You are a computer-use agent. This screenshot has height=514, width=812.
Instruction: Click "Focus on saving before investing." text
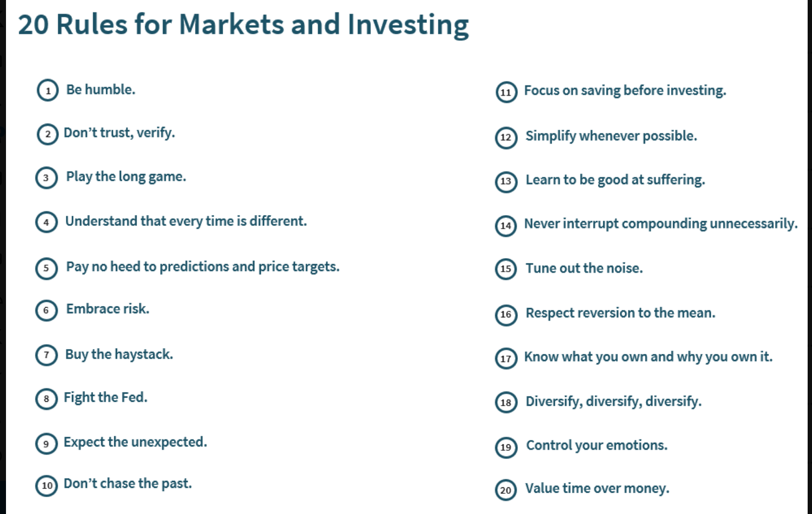(x=625, y=90)
